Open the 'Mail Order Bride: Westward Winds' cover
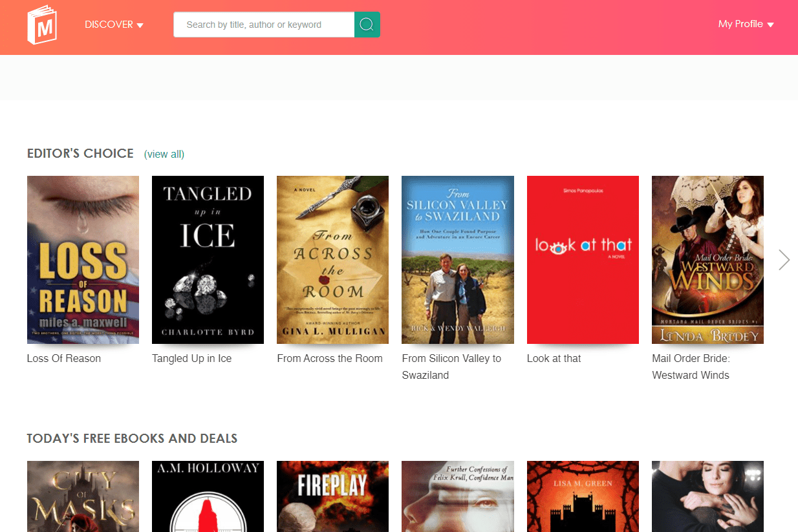 click(707, 259)
